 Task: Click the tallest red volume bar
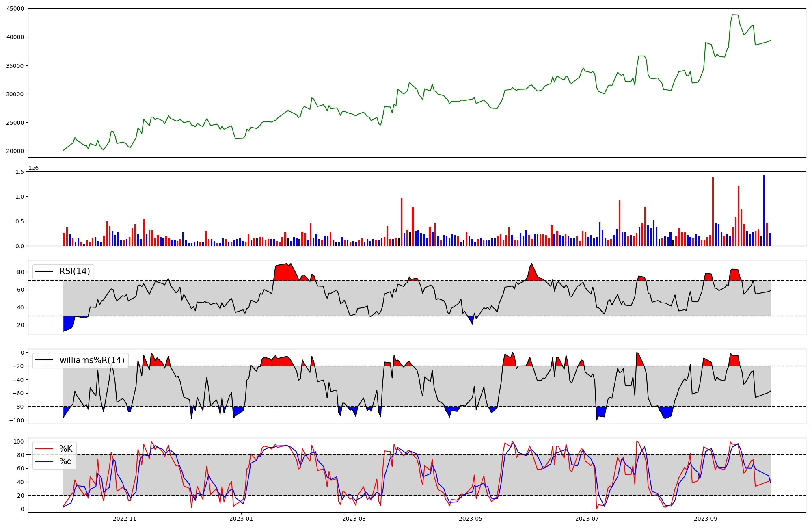click(713, 211)
